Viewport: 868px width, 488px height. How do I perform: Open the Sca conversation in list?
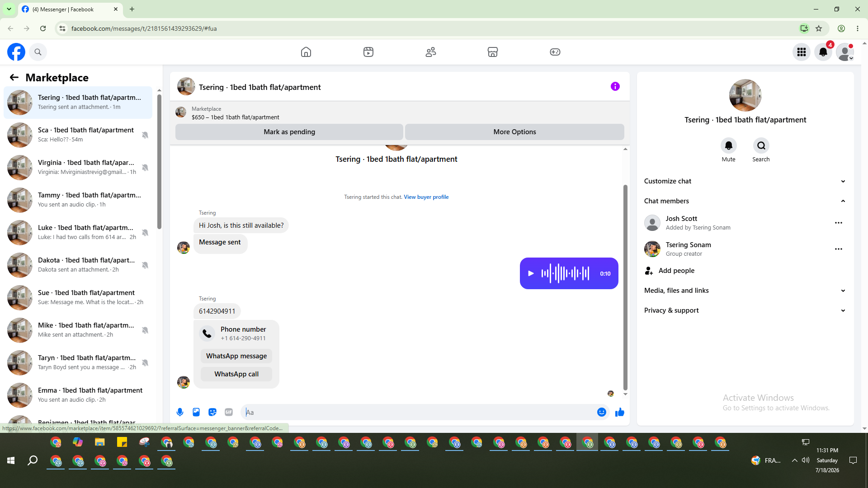(78, 135)
